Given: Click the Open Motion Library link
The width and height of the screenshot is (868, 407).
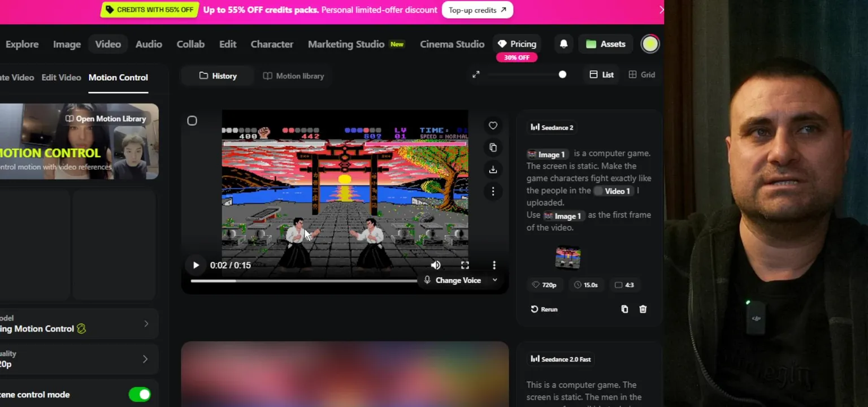Looking at the screenshot, I should [x=106, y=119].
